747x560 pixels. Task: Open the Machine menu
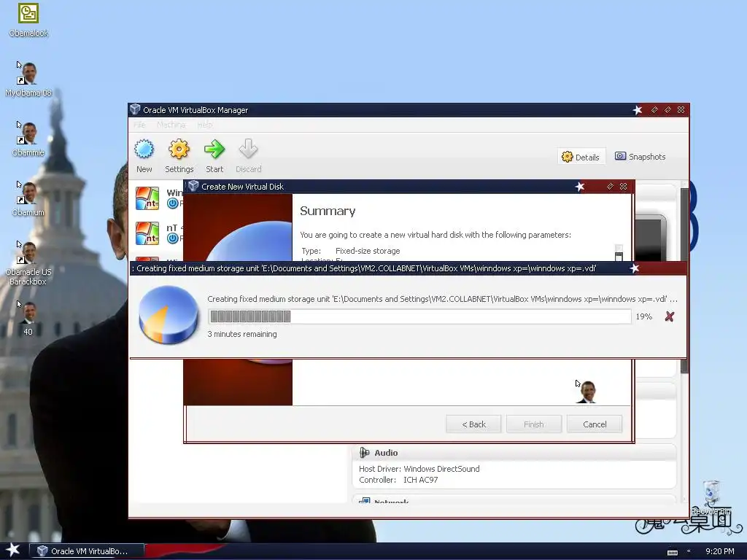(x=171, y=125)
